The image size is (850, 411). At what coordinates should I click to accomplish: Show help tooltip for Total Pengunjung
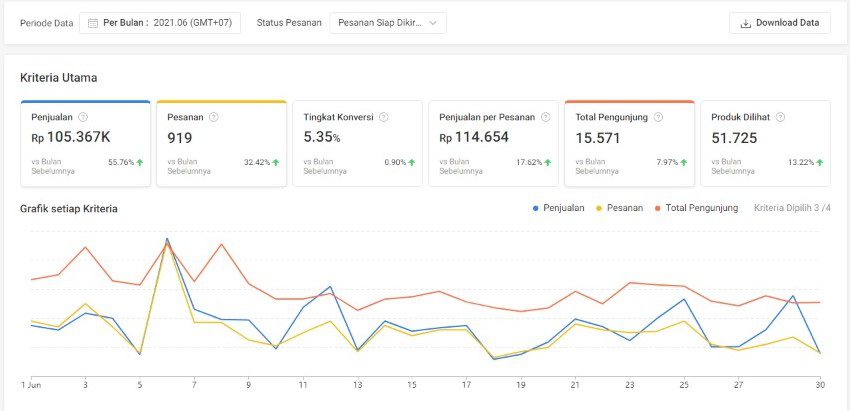click(658, 117)
